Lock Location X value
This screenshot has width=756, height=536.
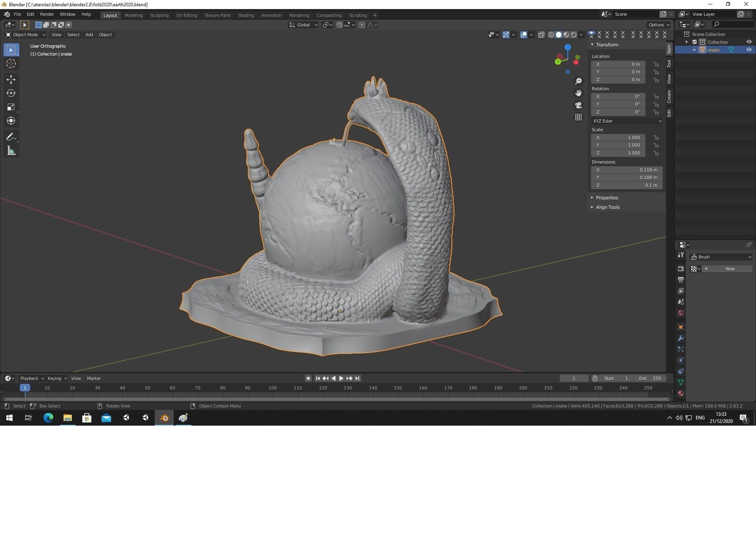[656, 64]
